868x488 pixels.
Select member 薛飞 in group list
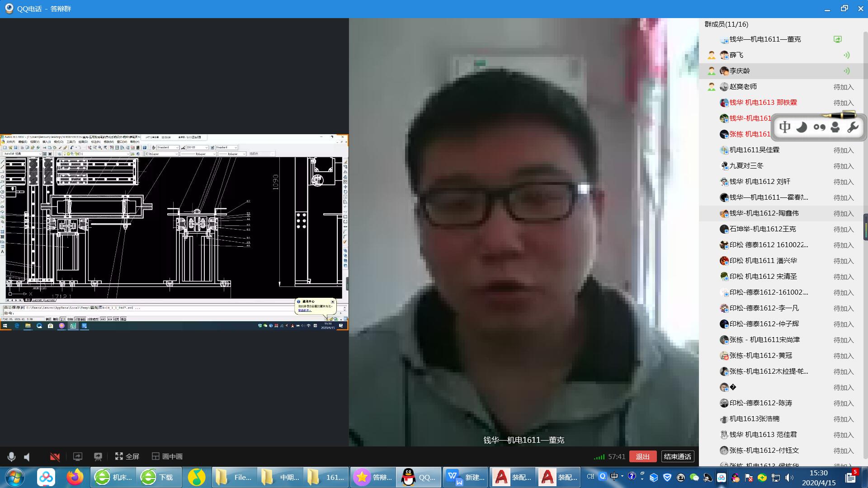coord(737,55)
